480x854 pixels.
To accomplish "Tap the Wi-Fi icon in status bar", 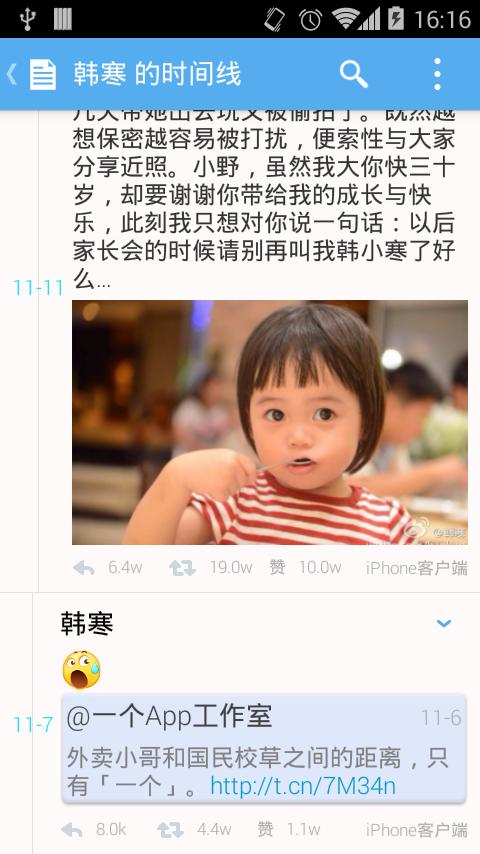I will (x=344, y=19).
